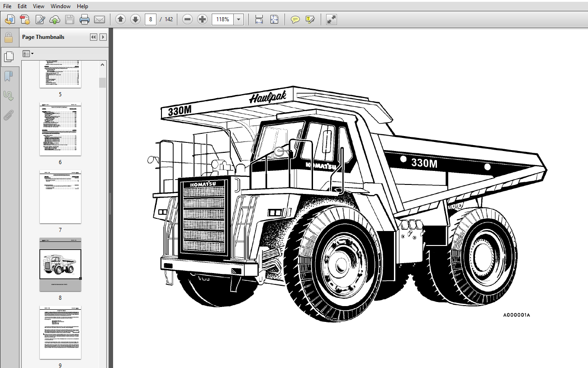This screenshot has width=588, height=368.
Task: Select page 8 truck thumbnail
Action: [60, 264]
